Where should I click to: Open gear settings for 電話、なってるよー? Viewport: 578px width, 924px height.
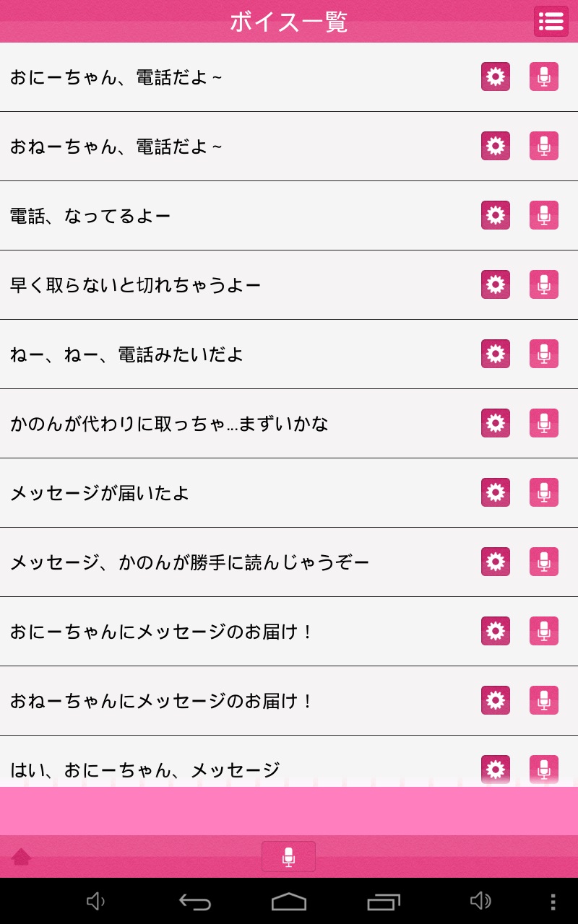pyautogui.click(x=496, y=215)
